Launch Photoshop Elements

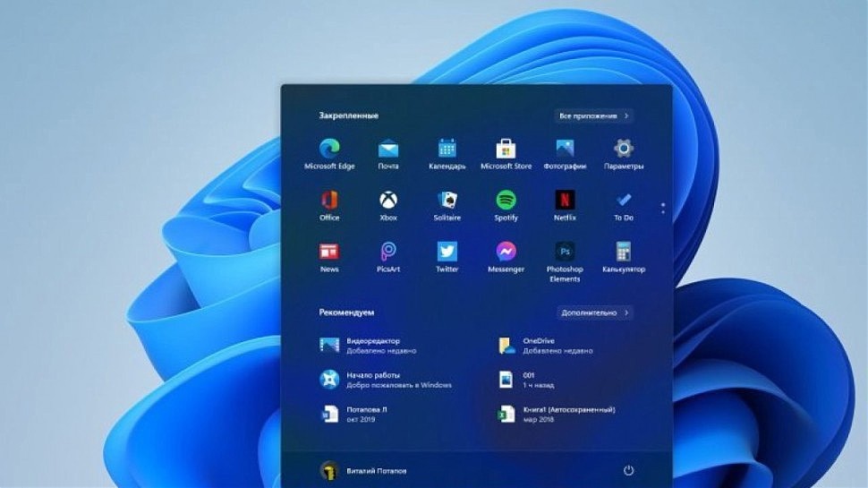(x=565, y=262)
